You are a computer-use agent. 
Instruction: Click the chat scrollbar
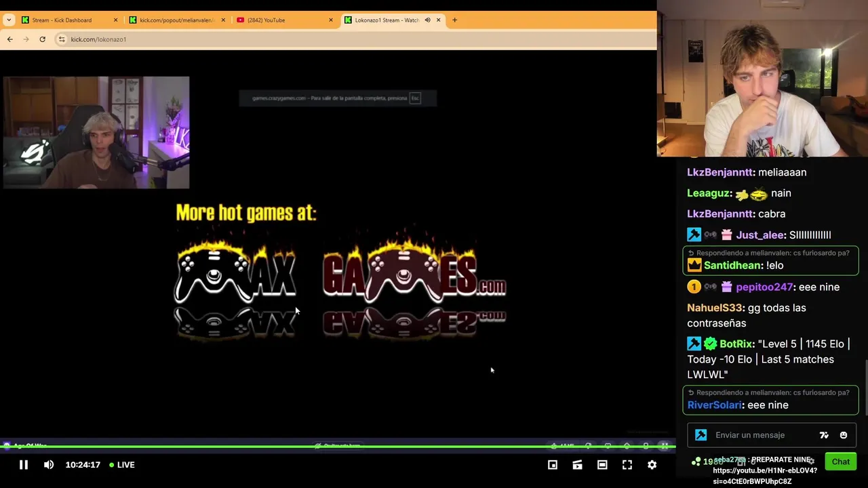point(865,386)
